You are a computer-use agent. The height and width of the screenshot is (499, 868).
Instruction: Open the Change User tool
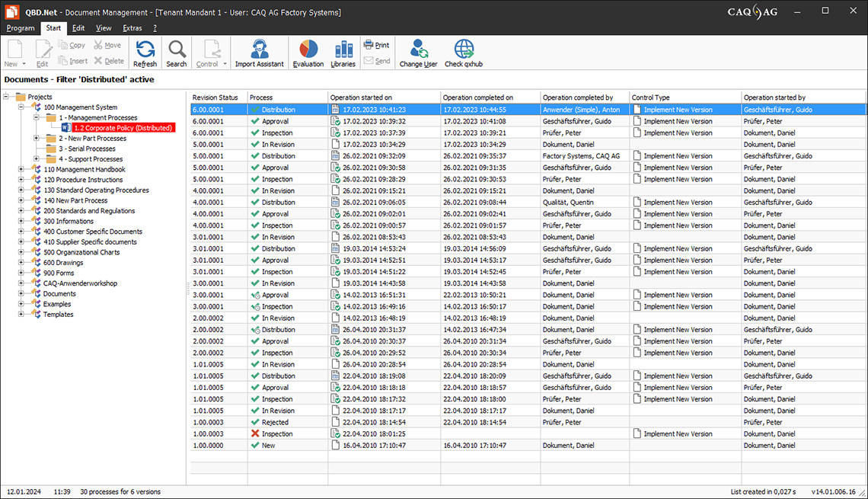click(x=418, y=53)
